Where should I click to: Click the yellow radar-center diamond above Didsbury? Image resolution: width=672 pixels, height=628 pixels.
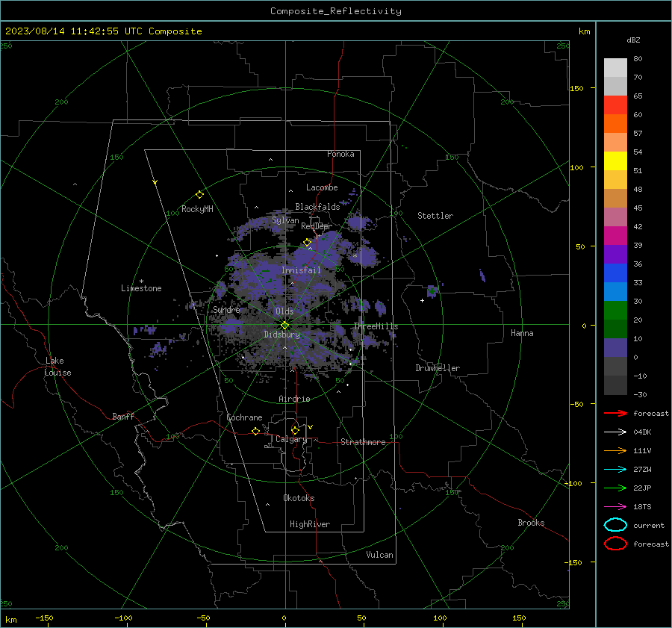(x=284, y=326)
